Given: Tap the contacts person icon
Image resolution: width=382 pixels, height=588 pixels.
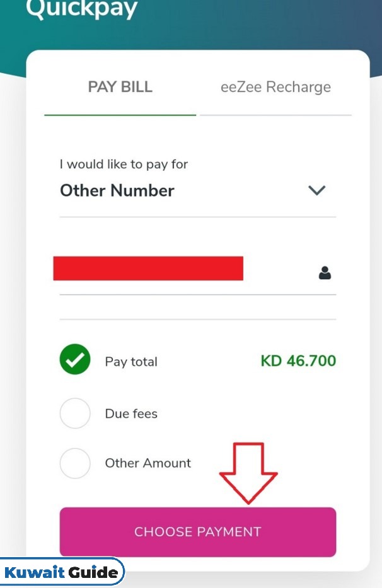Looking at the screenshot, I should (x=325, y=273).
